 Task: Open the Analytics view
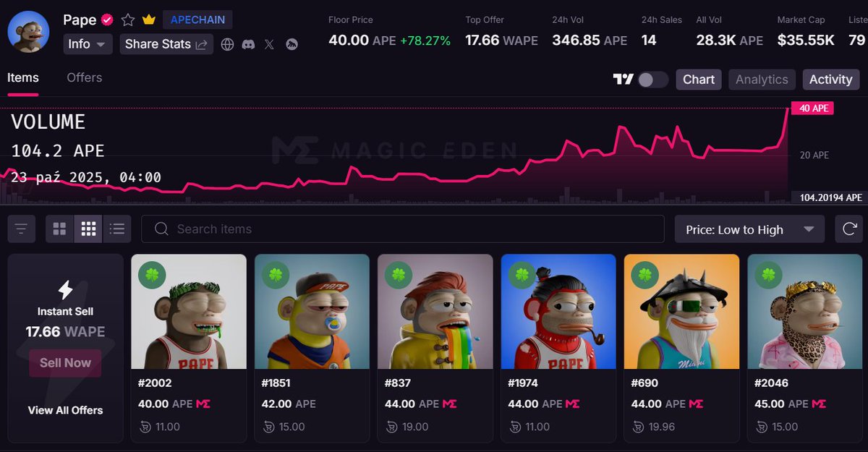pos(762,80)
